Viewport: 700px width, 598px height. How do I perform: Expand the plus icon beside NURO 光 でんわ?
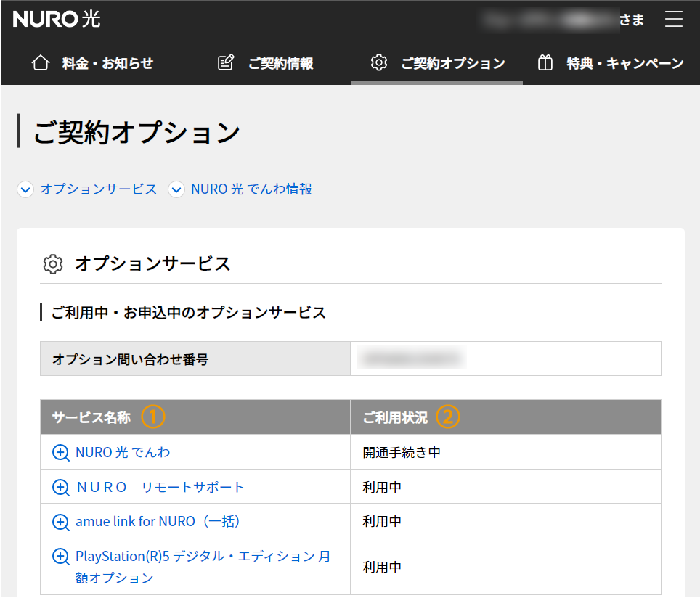tap(61, 453)
